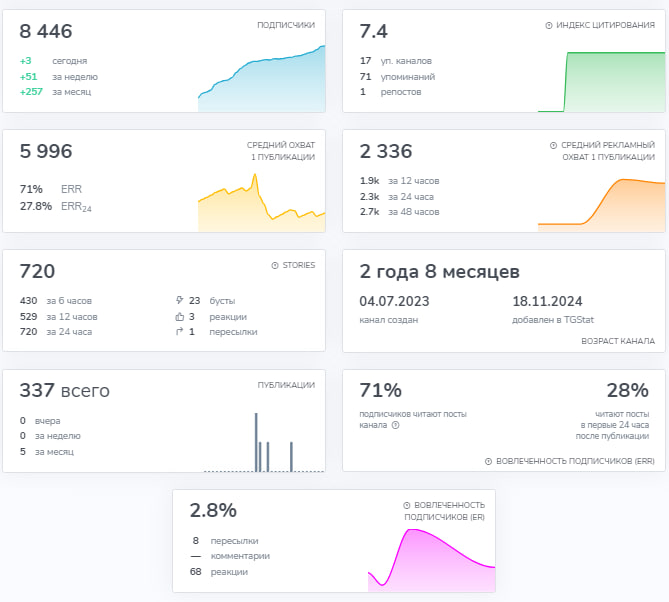Open the ПОДПИСЧИКИ card title
Screen dimensions: 669x602
click(285, 25)
